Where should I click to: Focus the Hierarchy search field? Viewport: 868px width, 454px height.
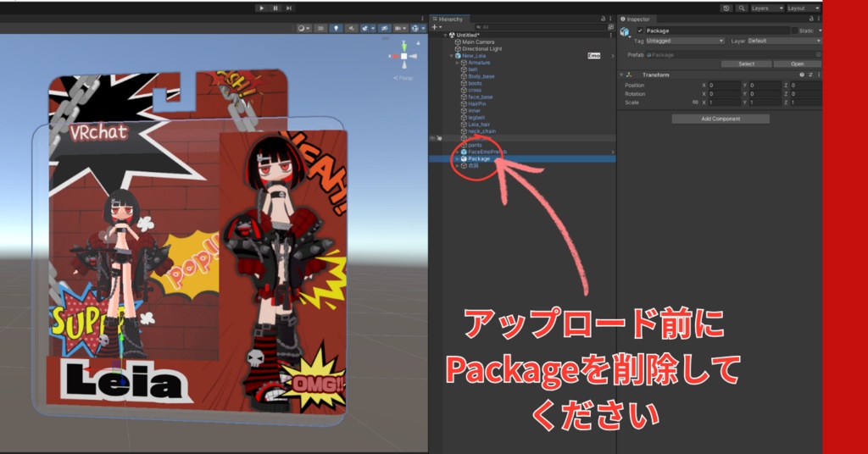click(x=540, y=26)
